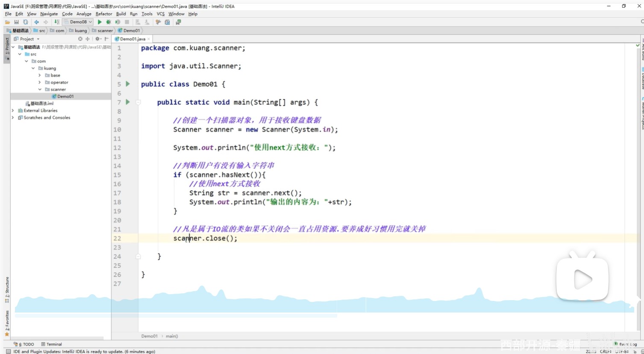Open the Terminal tool window
The width and height of the screenshot is (644, 354).
51,344
